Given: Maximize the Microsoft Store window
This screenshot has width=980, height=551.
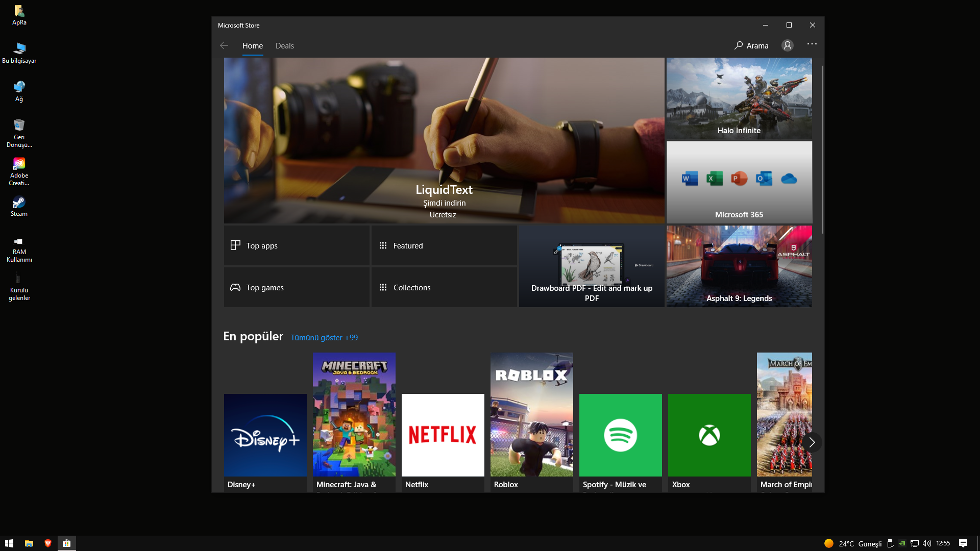Looking at the screenshot, I should coord(789,25).
